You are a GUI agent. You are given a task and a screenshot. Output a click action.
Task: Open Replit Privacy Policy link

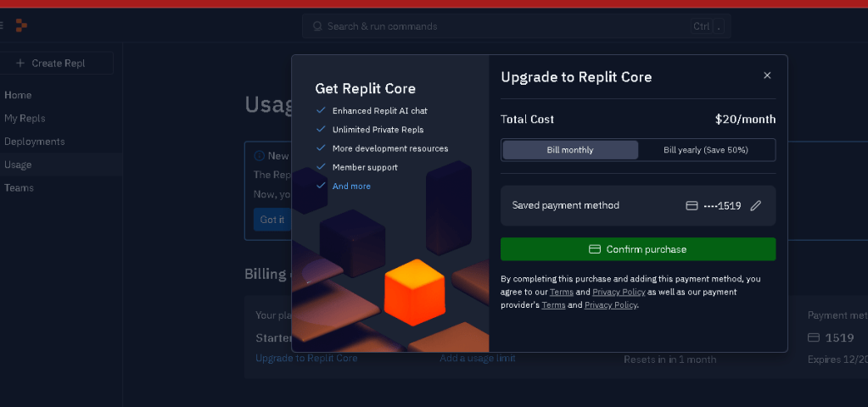click(x=619, y=292)
